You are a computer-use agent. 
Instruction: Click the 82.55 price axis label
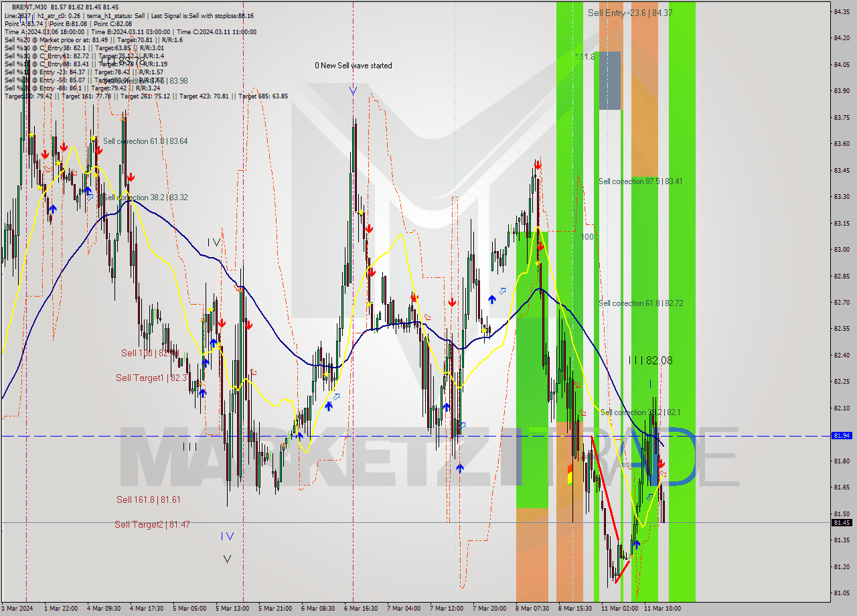(x=842, y=328)
